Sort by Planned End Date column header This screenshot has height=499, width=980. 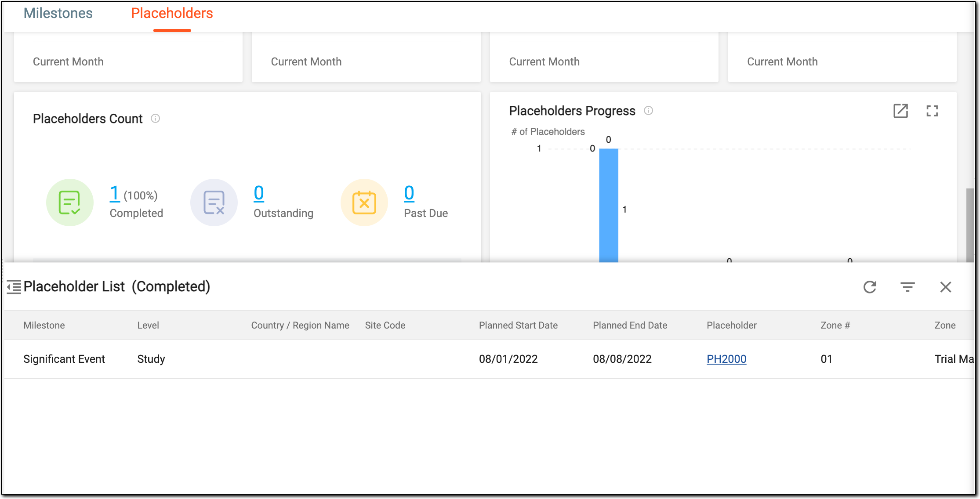[630, 325]
